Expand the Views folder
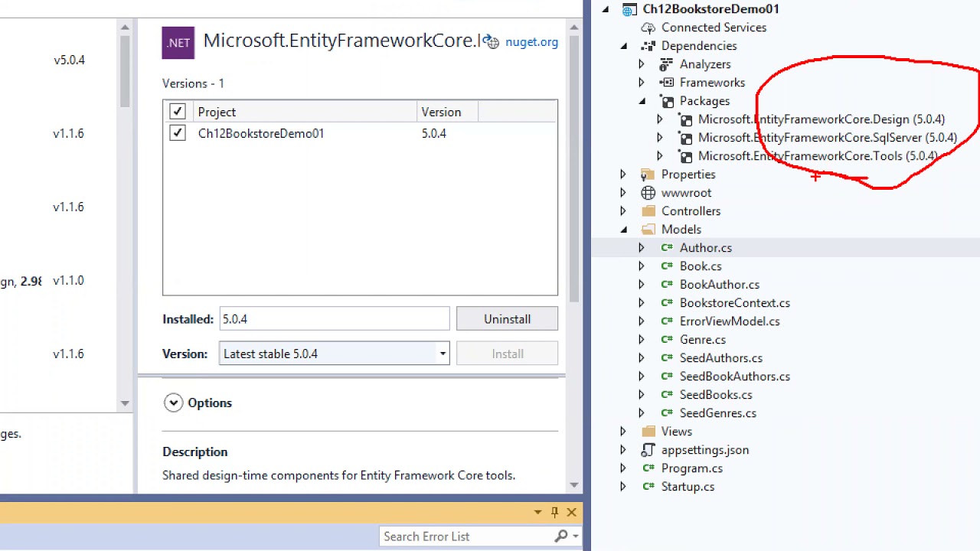 [623, 432]
